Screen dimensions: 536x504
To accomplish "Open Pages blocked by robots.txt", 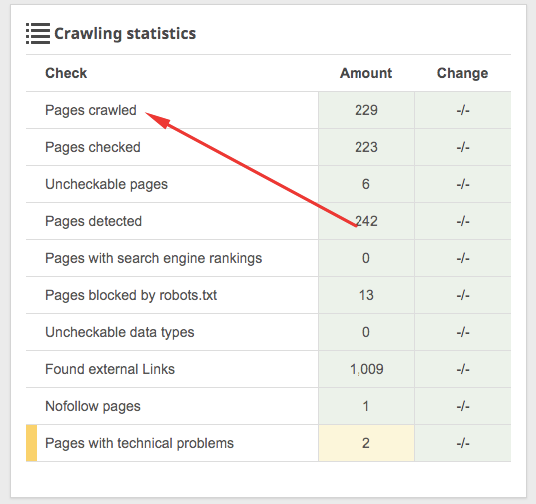I will pos(131,295).
